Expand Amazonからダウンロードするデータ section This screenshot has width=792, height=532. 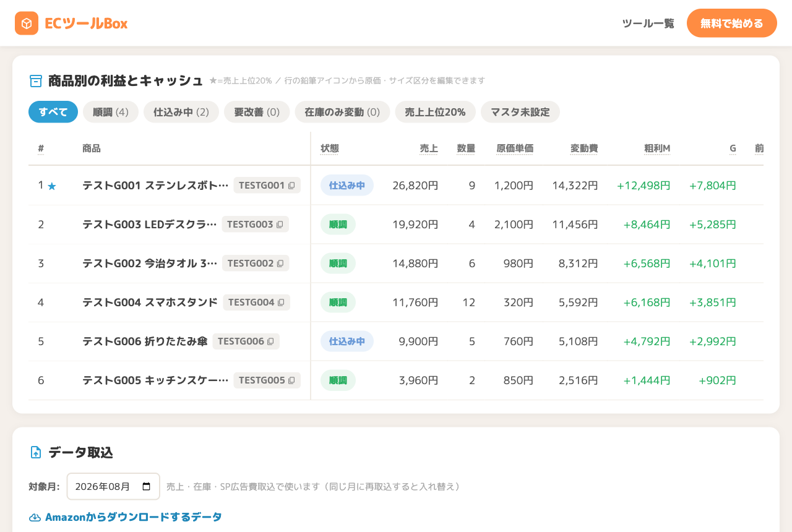(126, 517)
